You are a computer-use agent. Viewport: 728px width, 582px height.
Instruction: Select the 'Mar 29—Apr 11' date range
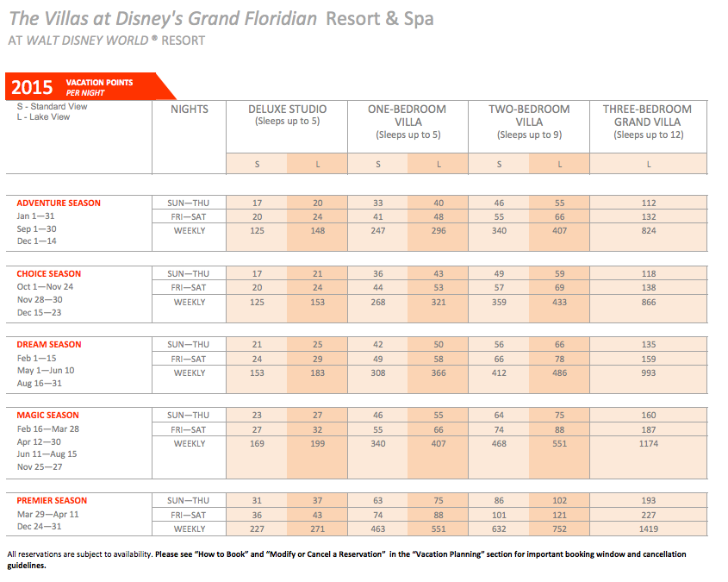(48, 515)
